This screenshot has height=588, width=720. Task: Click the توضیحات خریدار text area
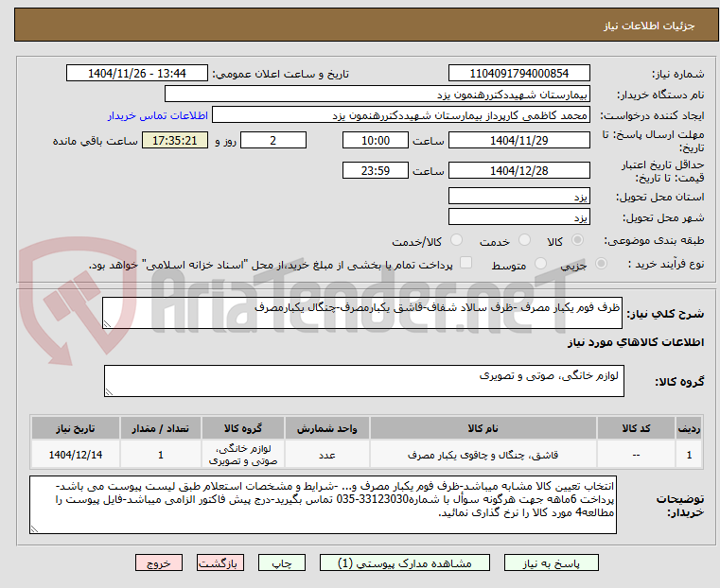[x=323, y=505]
